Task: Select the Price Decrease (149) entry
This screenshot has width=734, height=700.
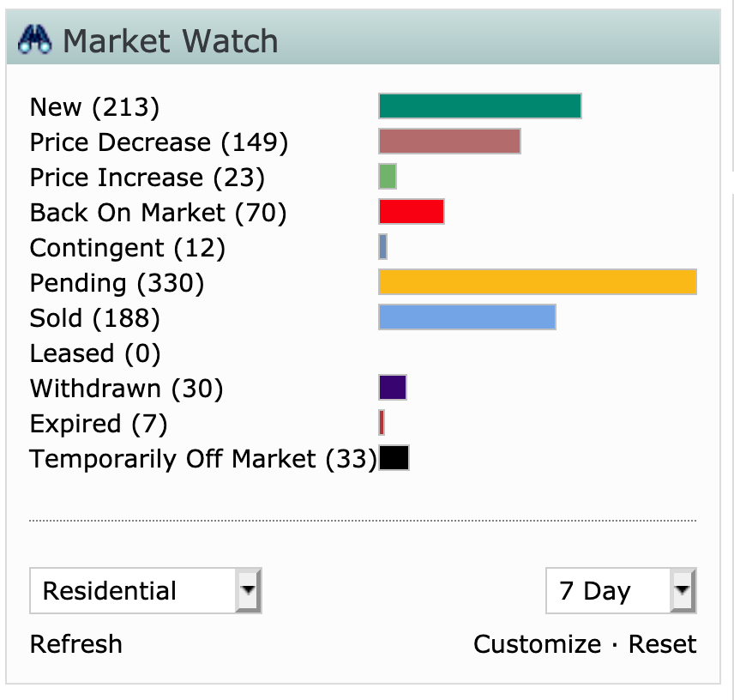Action: click(159, 142)
